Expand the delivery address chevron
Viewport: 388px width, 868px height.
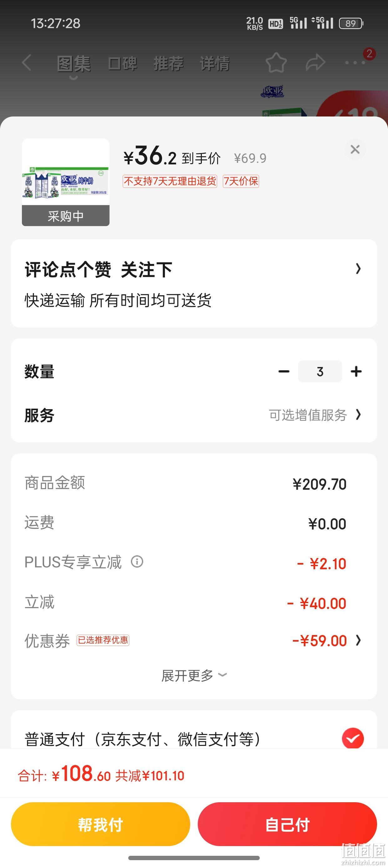[x=358, y=269]
